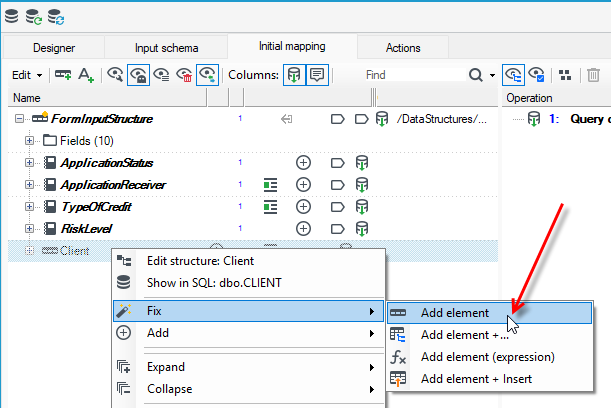Click the /DataStructures/... path cell
The width and height of the screenshot is (611, 408).
pyautogui.click(x=442, y=119)
